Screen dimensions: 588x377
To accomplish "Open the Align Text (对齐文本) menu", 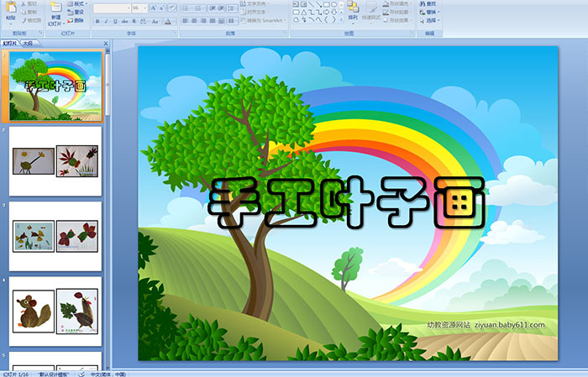I will coord(255,12).
